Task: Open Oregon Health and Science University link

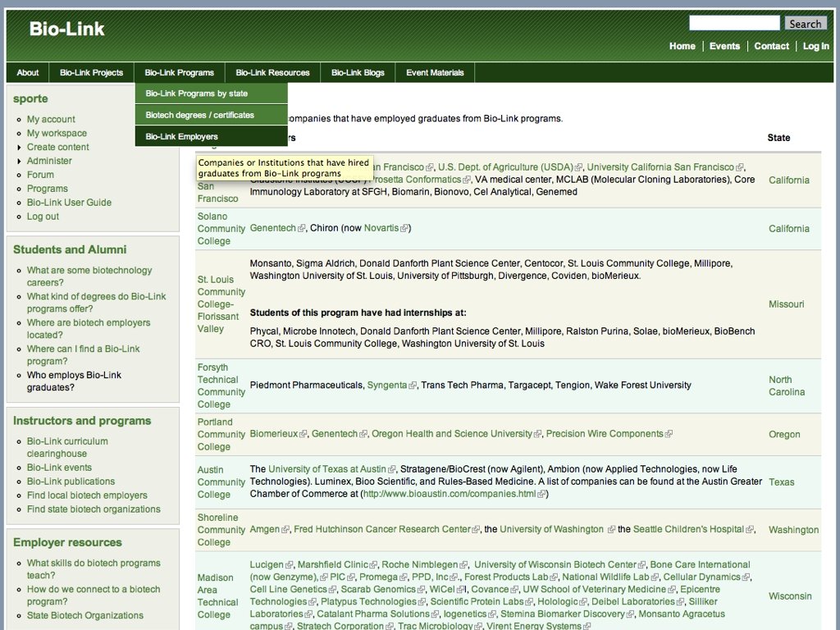Action: 452,434
